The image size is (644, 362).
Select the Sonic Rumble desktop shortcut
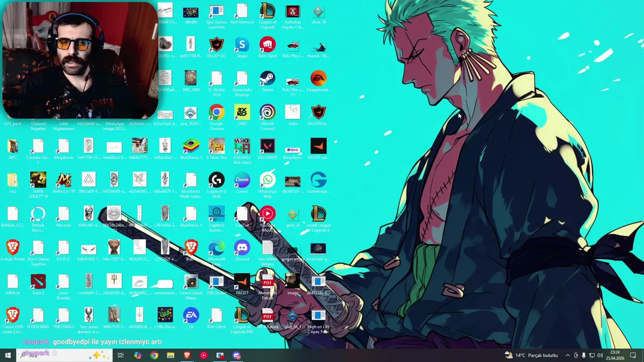63,287
